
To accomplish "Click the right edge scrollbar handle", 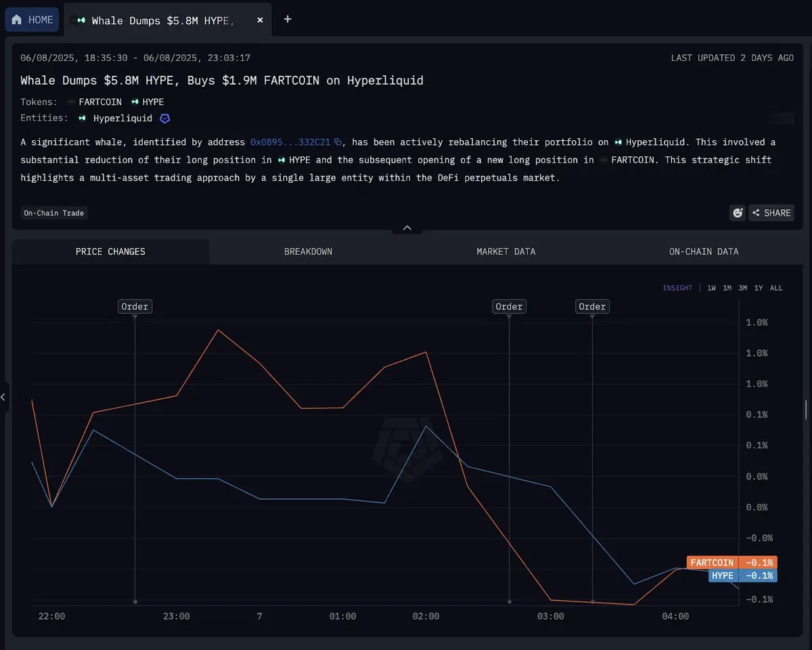I will 805,409.
